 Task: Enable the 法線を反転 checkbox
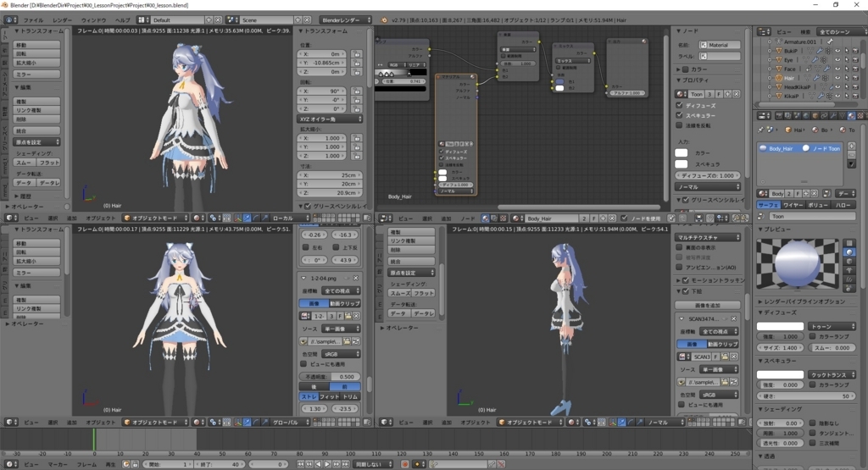click(679, 125)
